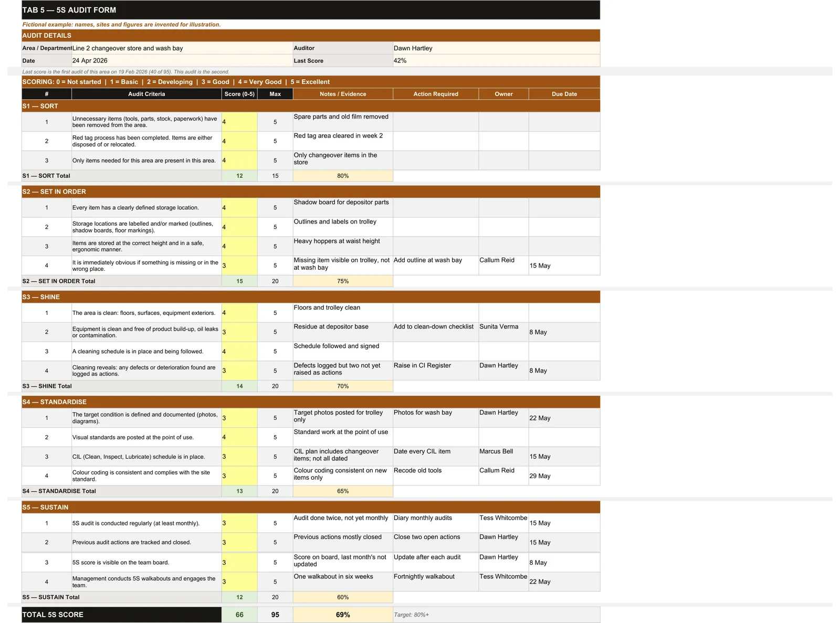The width and height of the screenshot is (840, 623).
Task: Click the 'Notes / Evidence' column header
Action: coord(343,94)
